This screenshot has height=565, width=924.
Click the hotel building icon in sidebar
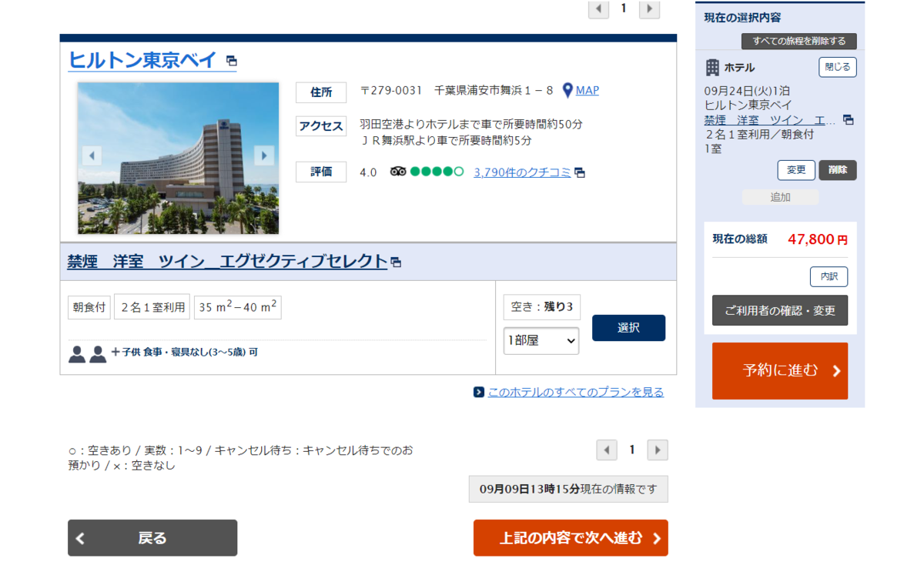(x=712, y=68)
